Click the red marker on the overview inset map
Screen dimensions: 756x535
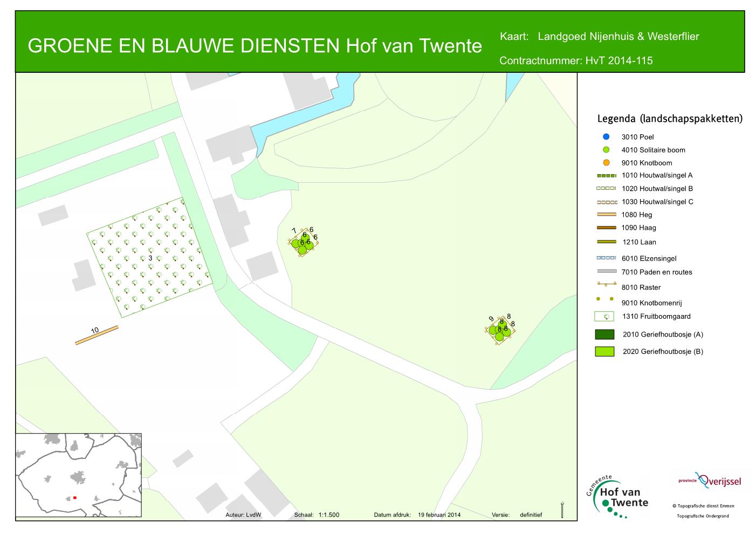click(75, 498)
